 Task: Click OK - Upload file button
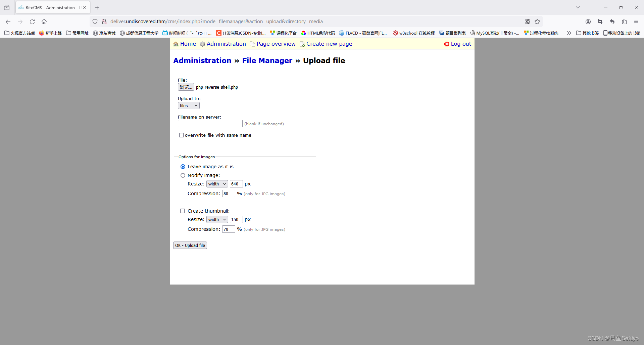coord(190,245)
